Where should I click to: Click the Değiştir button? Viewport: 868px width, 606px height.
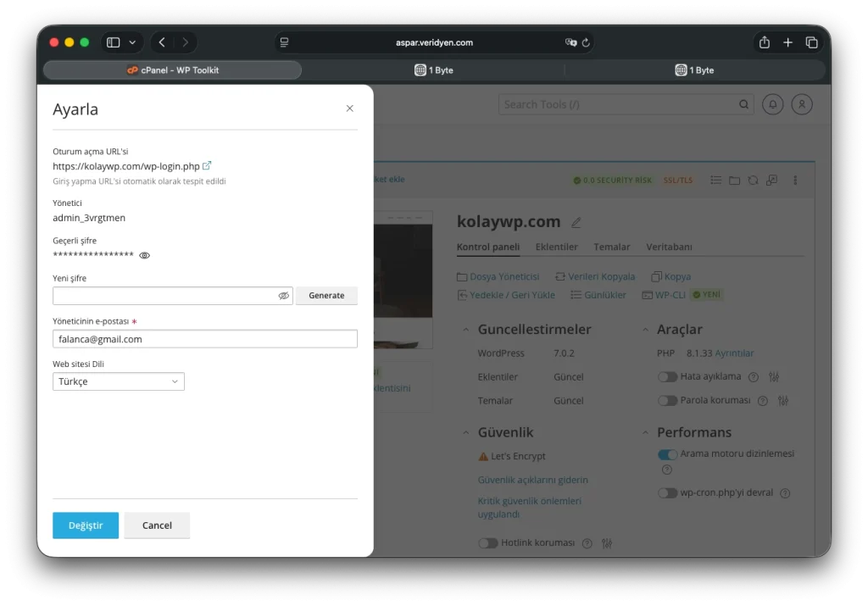coord(86,525)
